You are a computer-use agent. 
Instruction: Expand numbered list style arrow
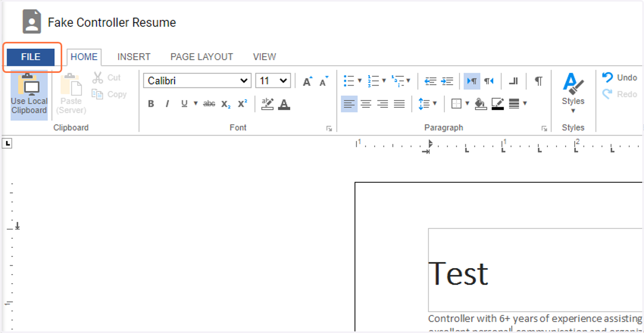pyautogui.click(x=384, y=81)
